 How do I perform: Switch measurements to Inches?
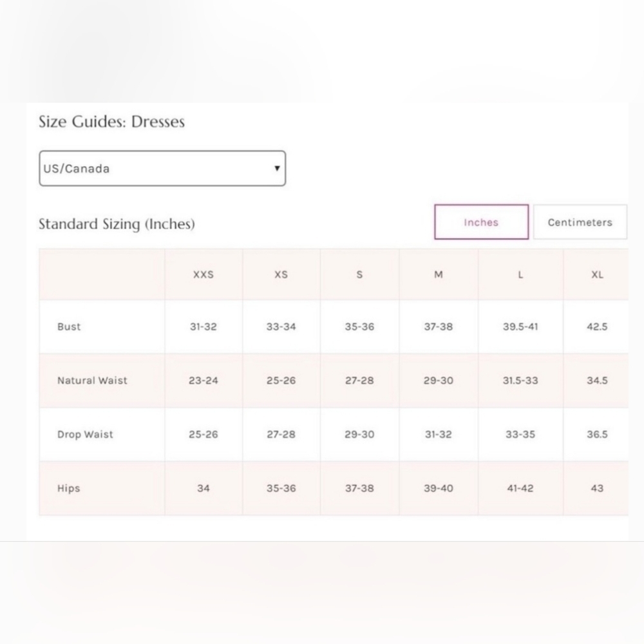[x=481, y=222]
